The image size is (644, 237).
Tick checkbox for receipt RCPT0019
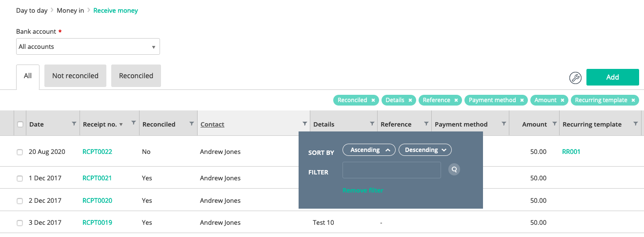20,223
